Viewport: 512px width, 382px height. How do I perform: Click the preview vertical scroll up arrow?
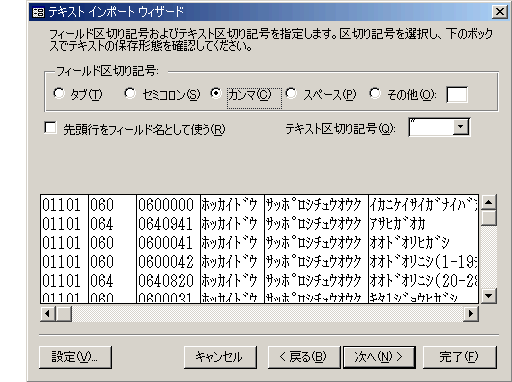pyautogui.click(x=488, y=202)
